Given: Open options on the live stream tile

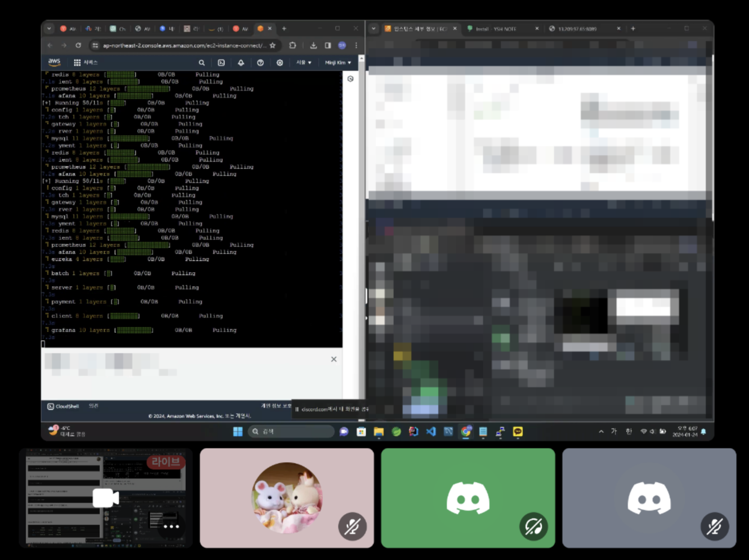Looking at the screenshot, I should tap(171, 526).
